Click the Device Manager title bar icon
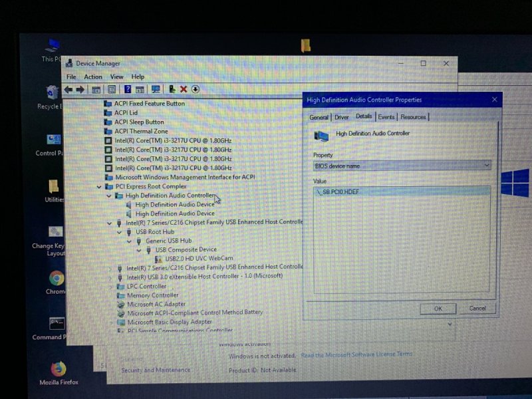Image resolution: width=532 pixels, height=399 pixels. tap(70, 63)
